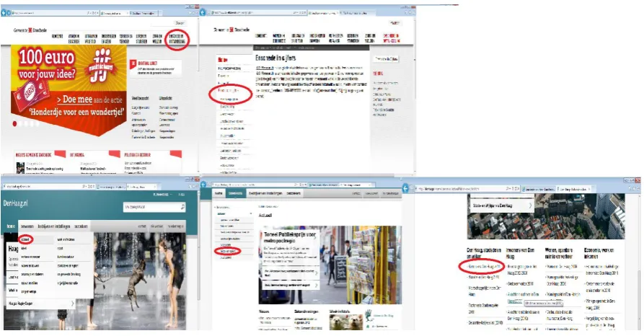This screenshot has height=336, width=644.
Task: Open circled 'Enschede in ontwikkeling' menu on Enschede homepage
Action: click(177, 39)
